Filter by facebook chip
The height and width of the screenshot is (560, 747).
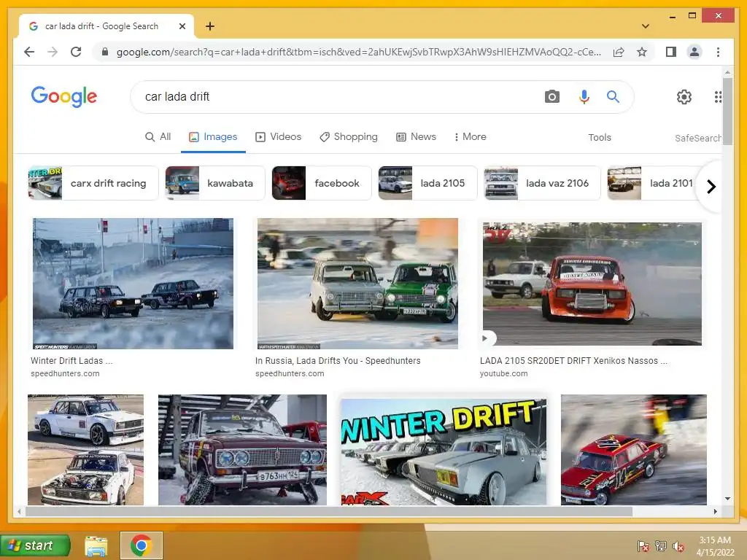pyautogui.click(x=322, y=183)
